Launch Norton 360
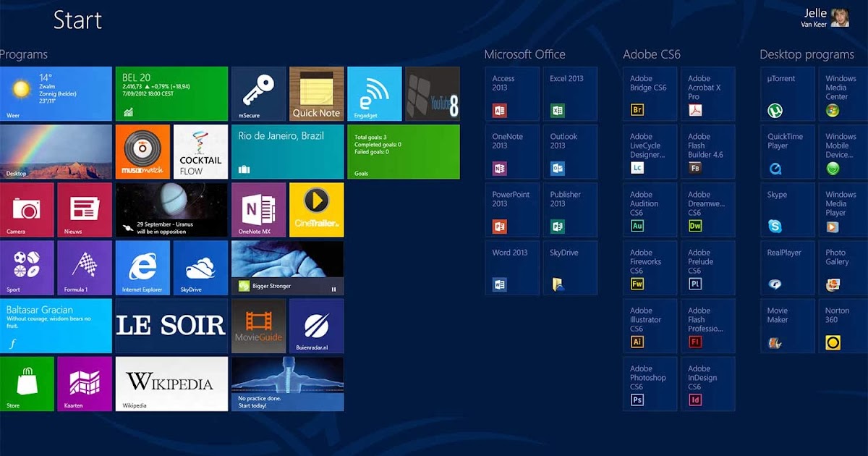Image resolution: width=868 pixels, height=456 pixels. (x=843, y=326)
